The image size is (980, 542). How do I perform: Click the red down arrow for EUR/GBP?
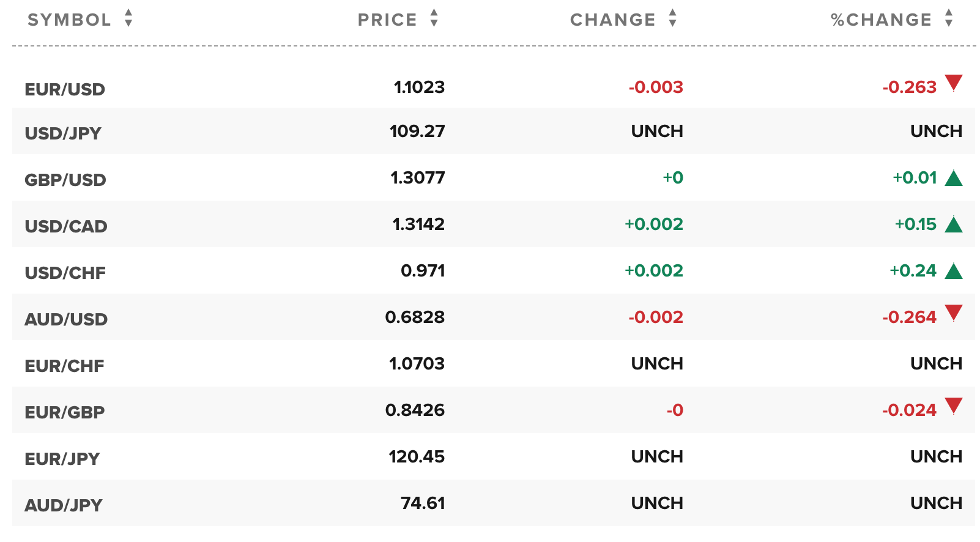[x=953, y=406]
